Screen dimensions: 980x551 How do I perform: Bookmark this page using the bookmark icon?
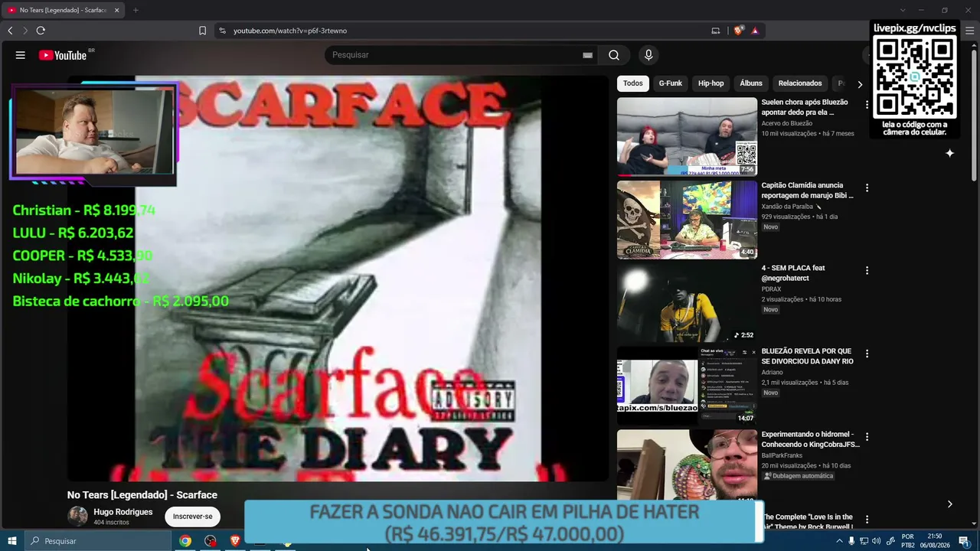click(x=202, y=31)
